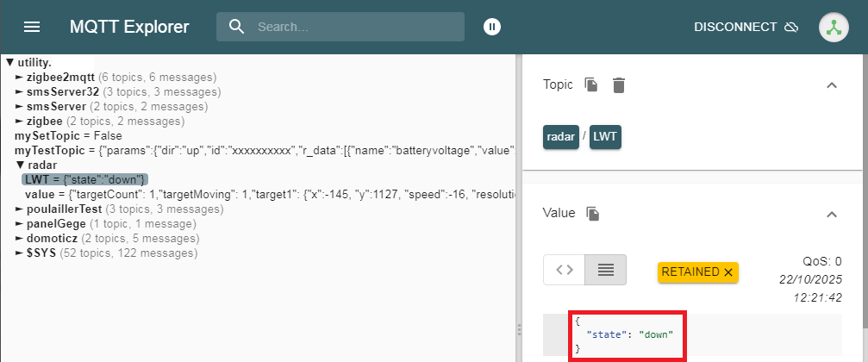Collapse the radar topic branch
Screen dimensions: 868x362
coord(21,165)
